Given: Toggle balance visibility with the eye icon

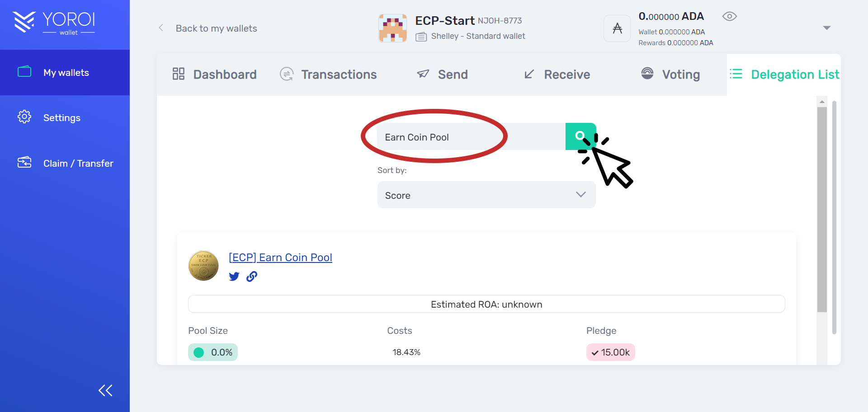Looking at the screenshot, I should 729,16.
